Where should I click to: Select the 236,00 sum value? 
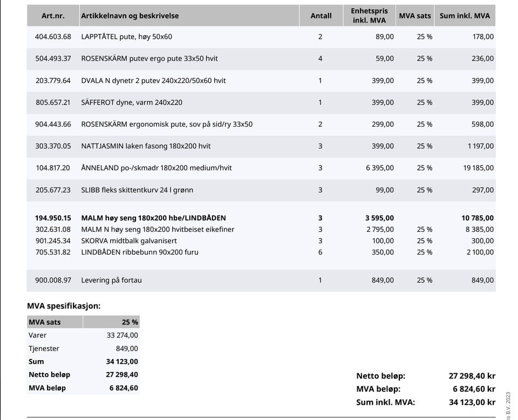click(482, 58)
